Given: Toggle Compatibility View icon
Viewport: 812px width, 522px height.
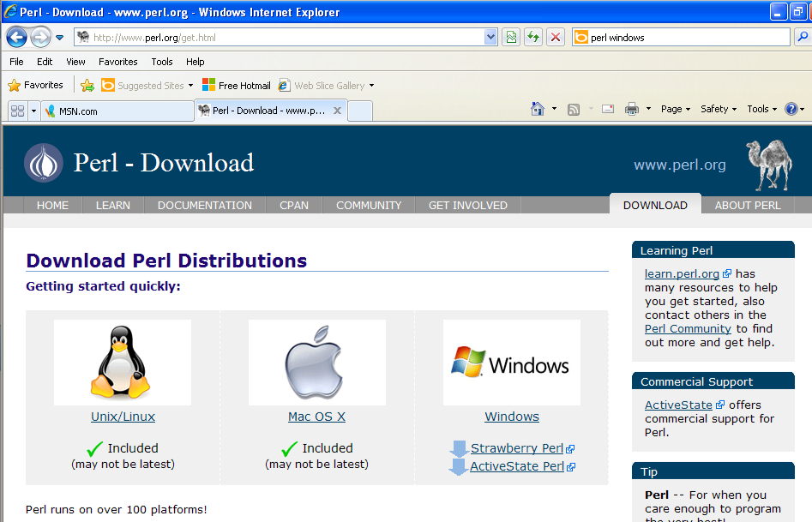Looking at the screenshot, I should click(x=511, y=38).
